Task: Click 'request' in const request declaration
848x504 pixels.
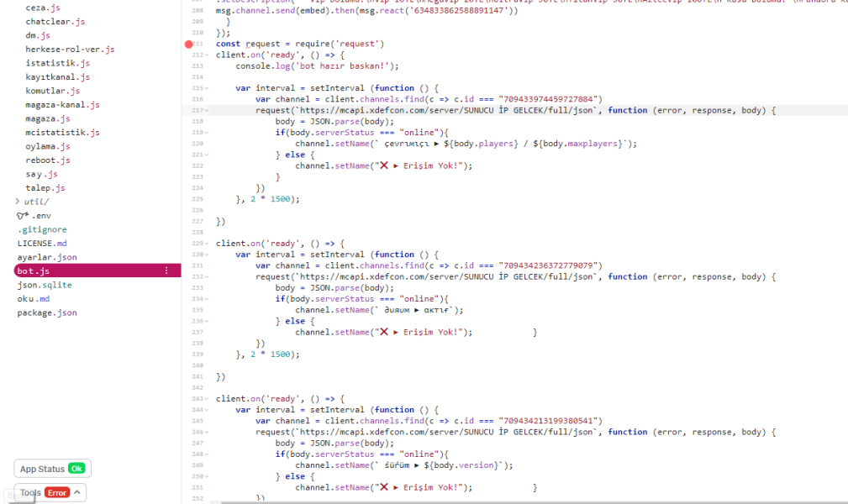Action: 263,44
